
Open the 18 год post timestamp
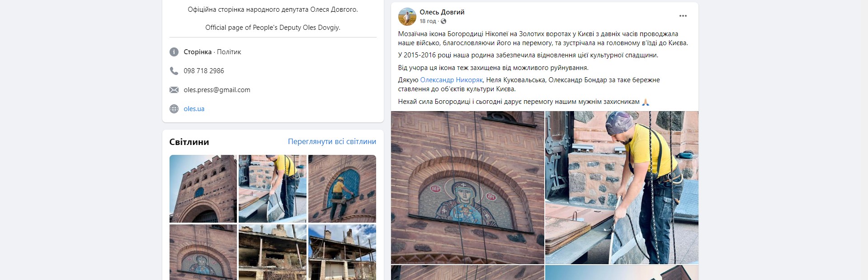coord(428,21)
